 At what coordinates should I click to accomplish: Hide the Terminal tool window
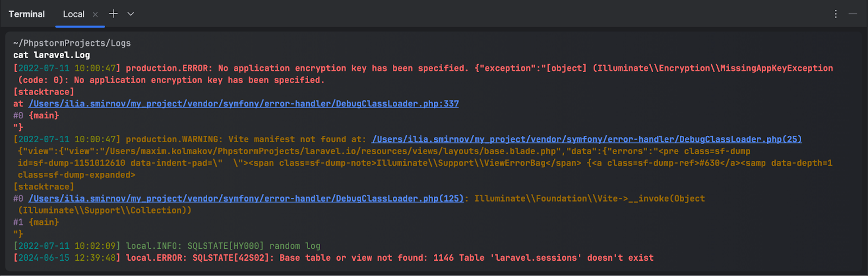(853, 14)
